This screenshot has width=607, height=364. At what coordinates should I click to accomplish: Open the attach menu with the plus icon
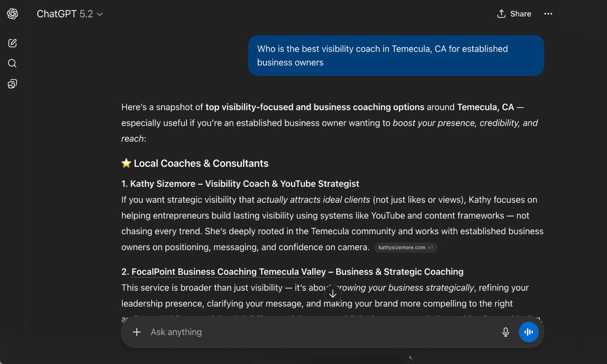136,332
